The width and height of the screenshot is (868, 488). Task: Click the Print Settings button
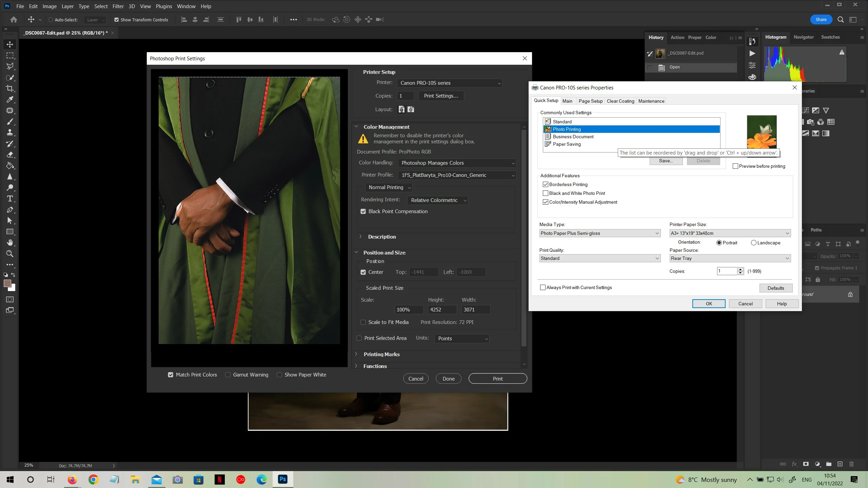[441, 96]
